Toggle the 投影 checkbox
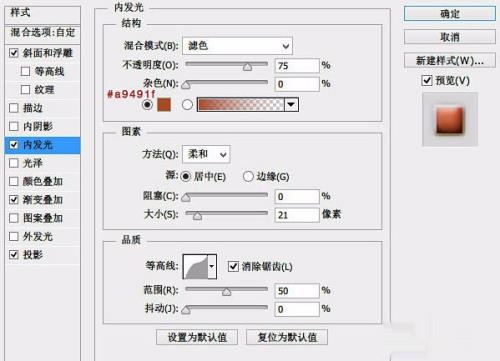 14,255
